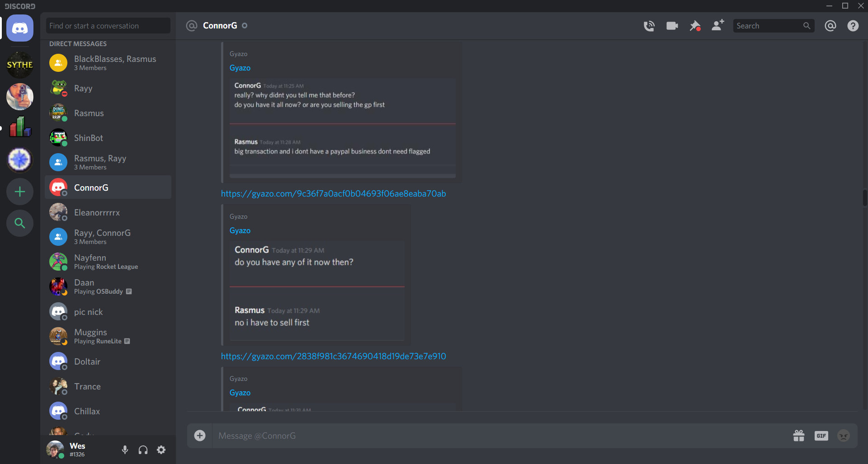The height and width of the screenshot is (464, 868).
Task: Send a Nitro gift
Action: (x=799, y=436)
